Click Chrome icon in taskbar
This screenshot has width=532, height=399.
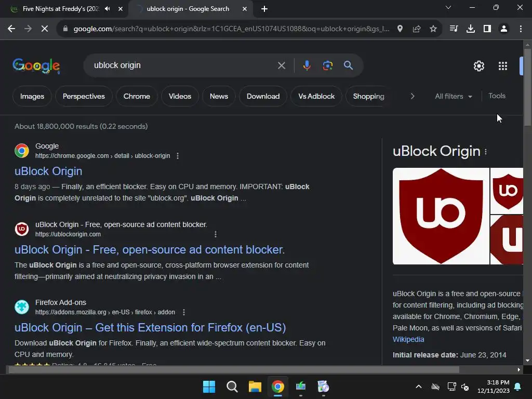pos(278,387)
